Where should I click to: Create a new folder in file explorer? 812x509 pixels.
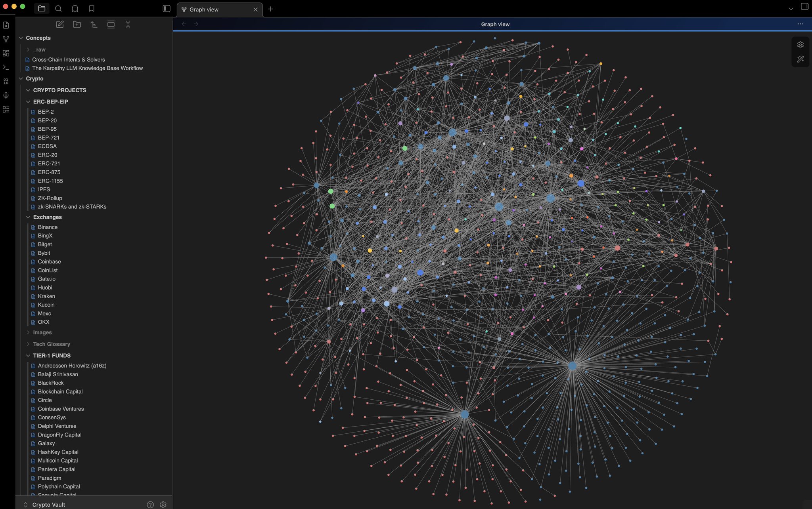(x=77, y=25)
